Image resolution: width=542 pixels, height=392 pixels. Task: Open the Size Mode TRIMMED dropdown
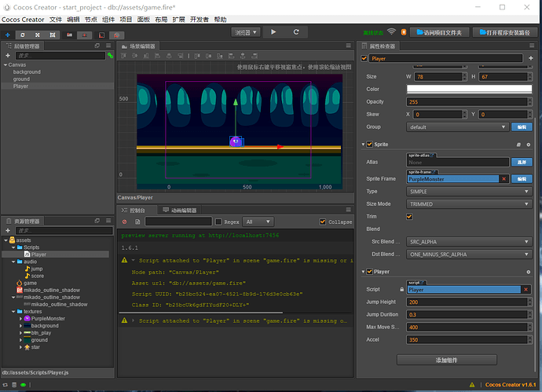(467, 203)
